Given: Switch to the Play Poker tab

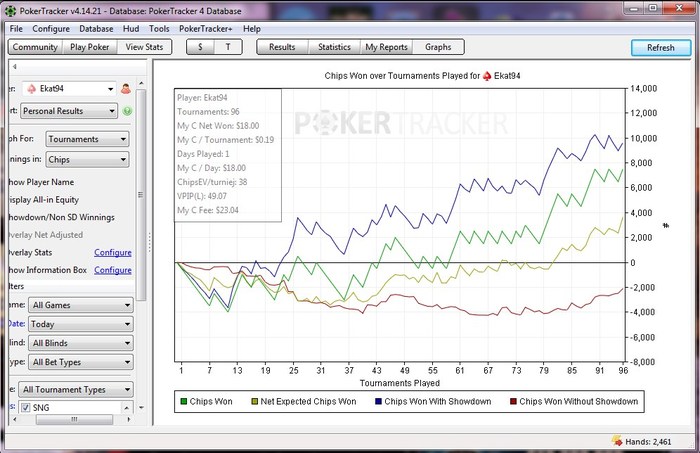Looking at the screenshot, I should (90, 47).
